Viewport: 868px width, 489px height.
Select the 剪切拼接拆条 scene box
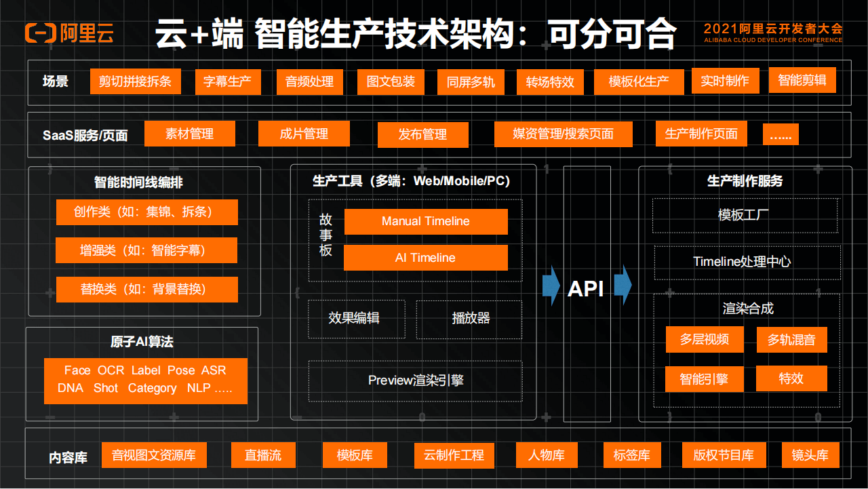[136, 82]
